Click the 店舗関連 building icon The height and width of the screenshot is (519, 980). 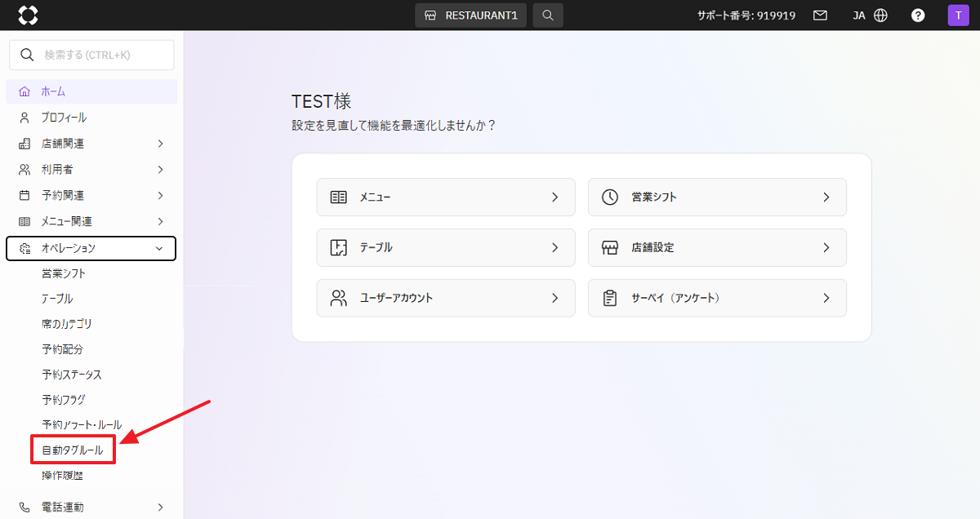24,144
